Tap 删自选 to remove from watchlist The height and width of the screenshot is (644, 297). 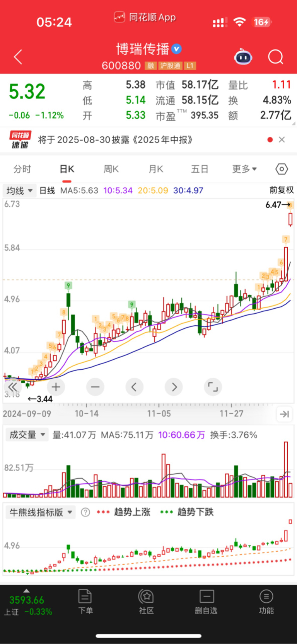pos(206,602)
